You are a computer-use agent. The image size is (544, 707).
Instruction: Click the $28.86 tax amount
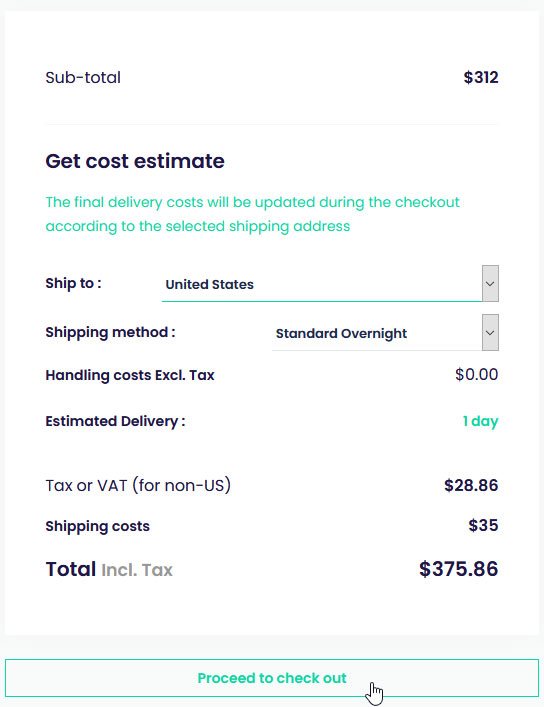tap(471, 485)
